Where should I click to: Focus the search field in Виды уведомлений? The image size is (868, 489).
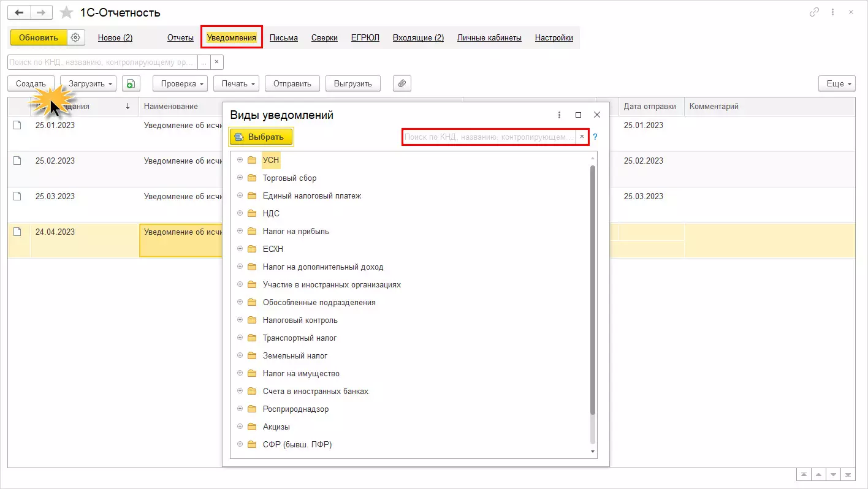pos(489,137)
